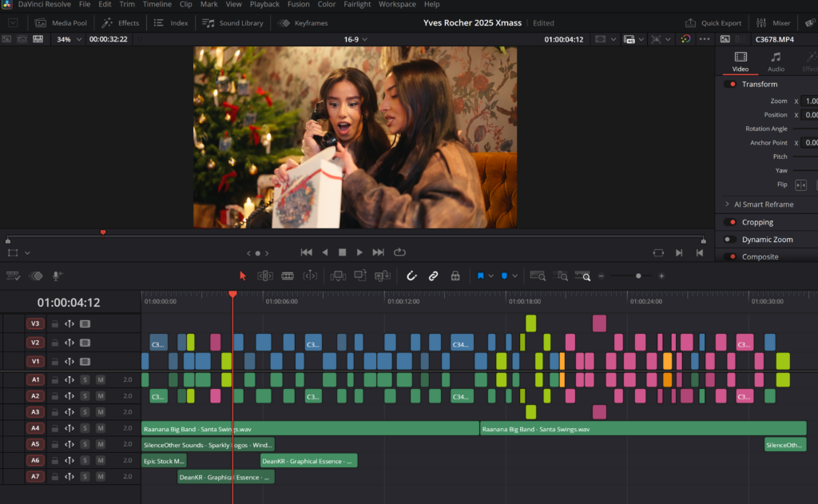Click the position lock padlock icon

pyautogui.click(x=455, y=276)
